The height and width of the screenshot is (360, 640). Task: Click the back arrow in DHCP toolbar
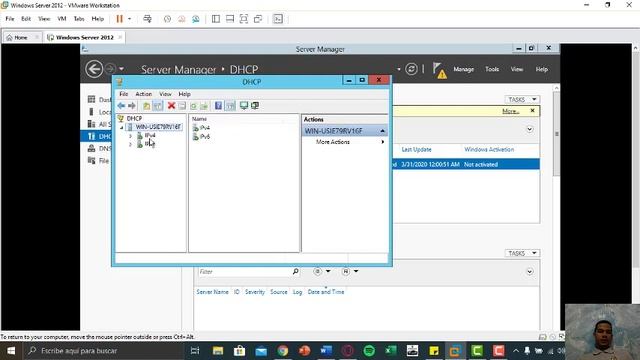pos(121,106)
